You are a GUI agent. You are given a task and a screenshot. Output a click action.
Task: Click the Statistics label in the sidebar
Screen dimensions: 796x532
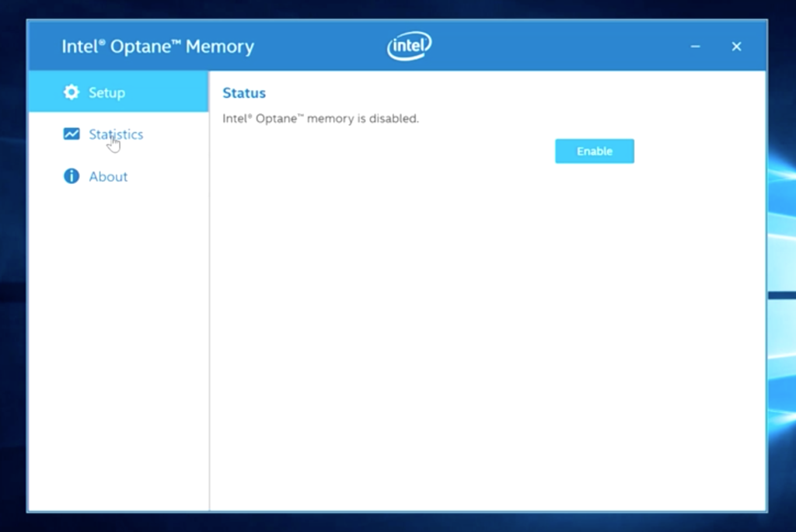pos(117,134)
